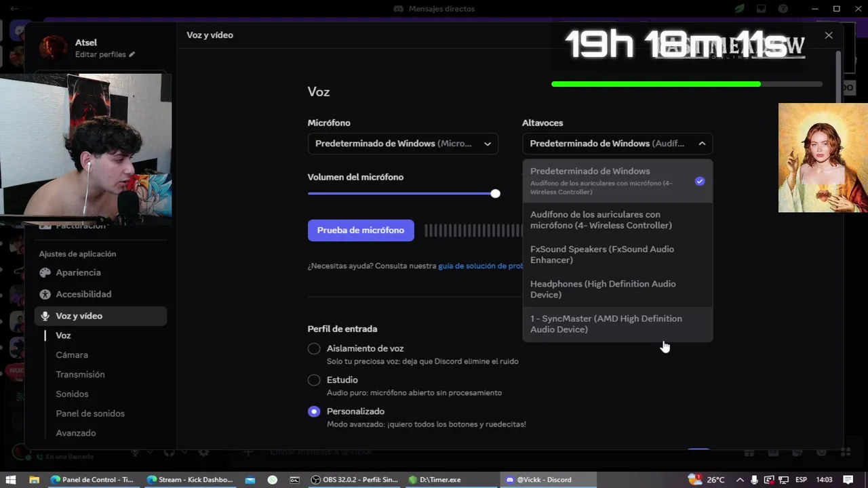Go to Panel de sonidos subsection

pyautogui.click(x=90, y=413)
